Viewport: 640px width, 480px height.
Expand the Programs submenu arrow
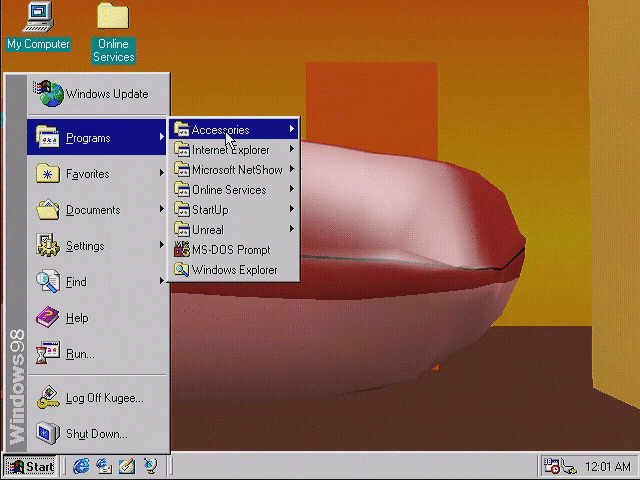click(162, 138)
